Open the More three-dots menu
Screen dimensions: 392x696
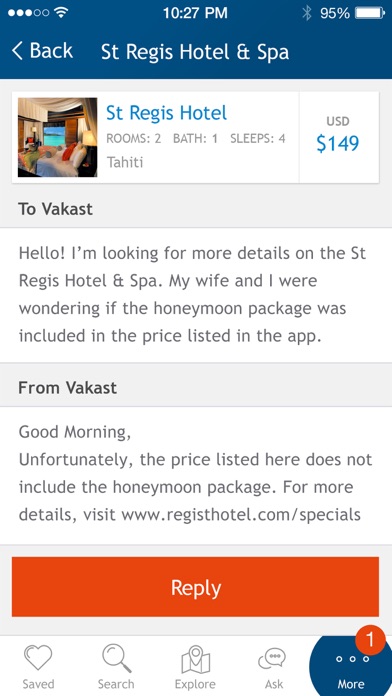click(x=352, y=659)
